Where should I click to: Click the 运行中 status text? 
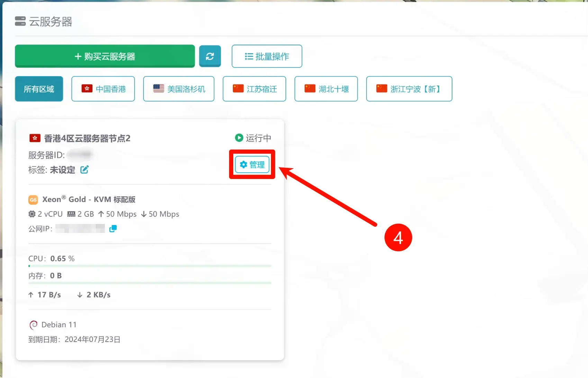(x=259, y=138)
